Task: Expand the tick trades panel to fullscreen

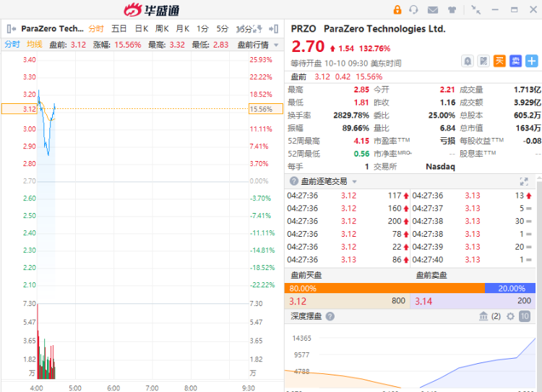Action: [x=524, y=181]
